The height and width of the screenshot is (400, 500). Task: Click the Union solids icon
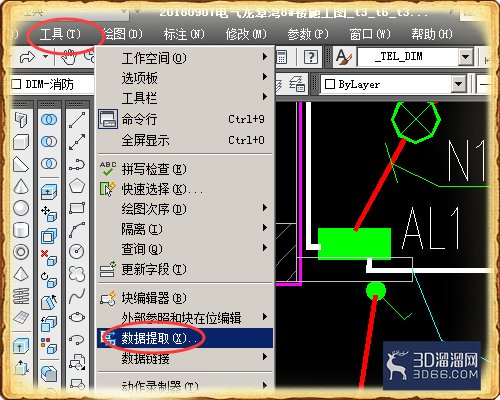[x=49, y=120]
